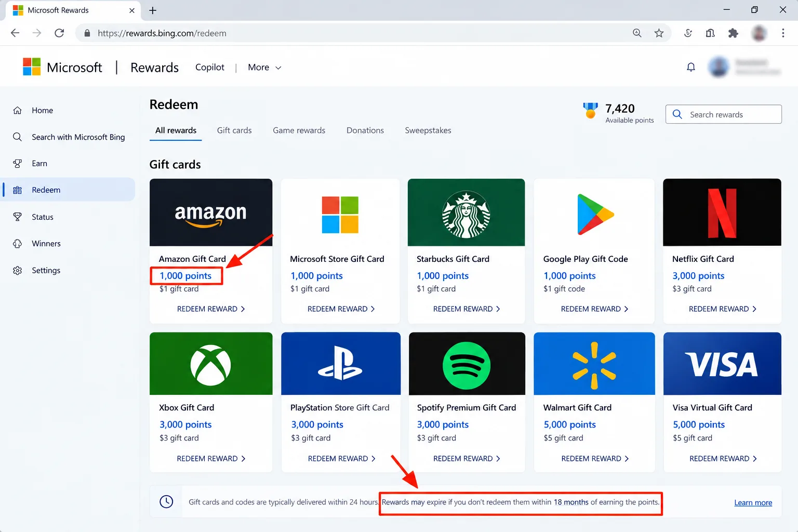This screenshot has width=798, height=532.
Task: Redeem the Amazon Gift Card reward
Action: tap(211, 309)
